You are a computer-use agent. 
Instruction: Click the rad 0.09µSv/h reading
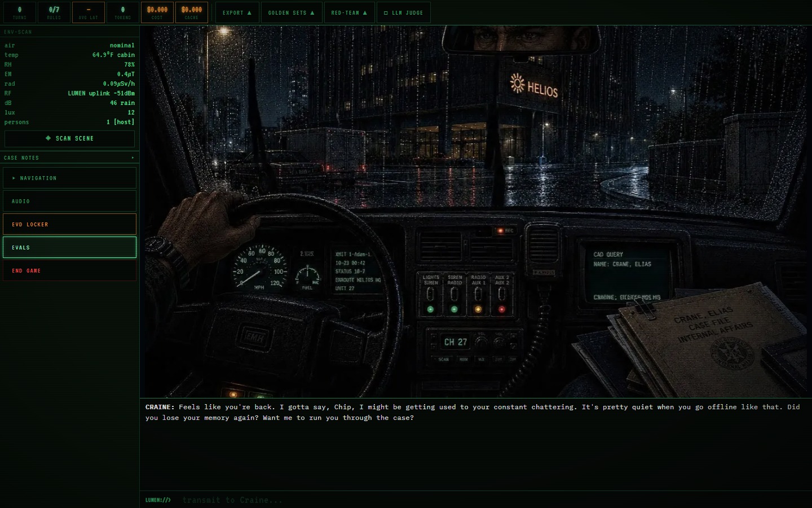coord(69,84)
